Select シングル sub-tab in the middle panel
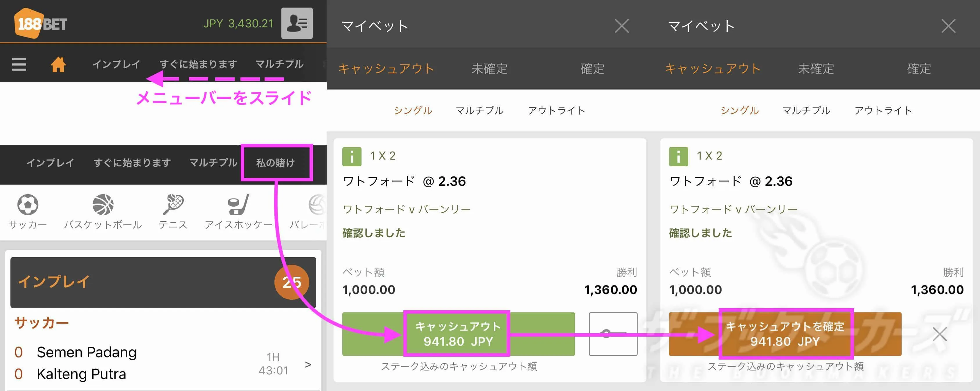980x391 pixels. 413,110
